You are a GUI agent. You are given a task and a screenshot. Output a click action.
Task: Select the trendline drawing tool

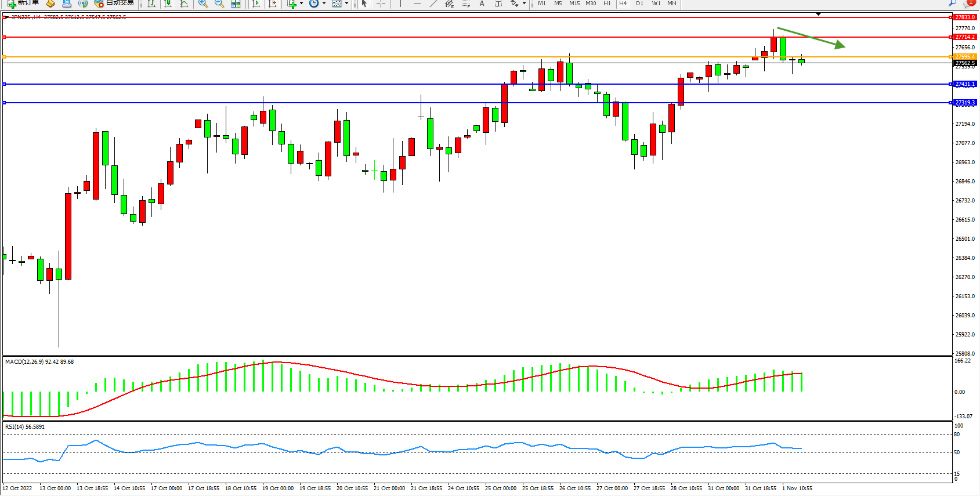point(433,3)
